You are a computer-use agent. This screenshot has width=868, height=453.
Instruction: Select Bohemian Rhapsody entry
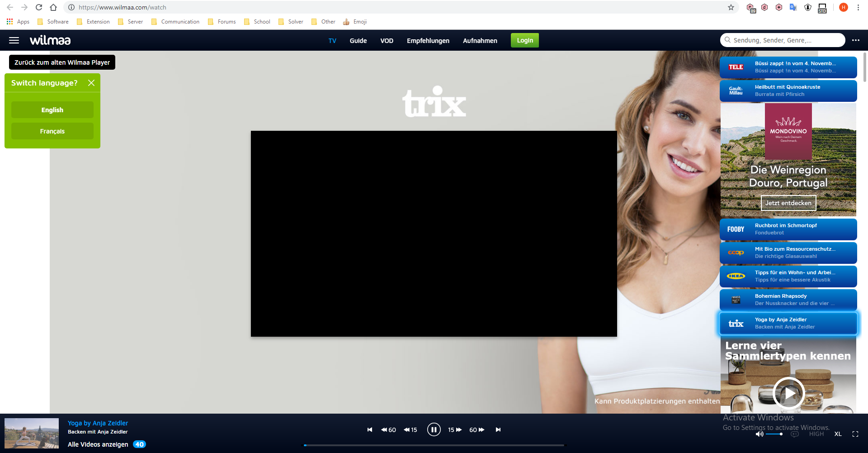pos(788,300)
